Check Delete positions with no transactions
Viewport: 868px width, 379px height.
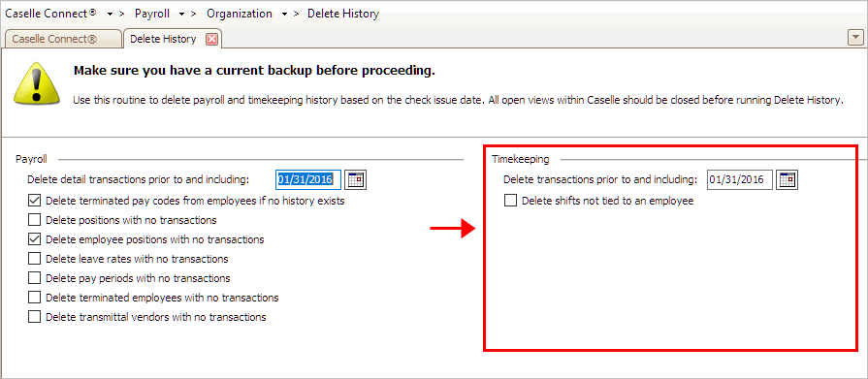[34, 220]
